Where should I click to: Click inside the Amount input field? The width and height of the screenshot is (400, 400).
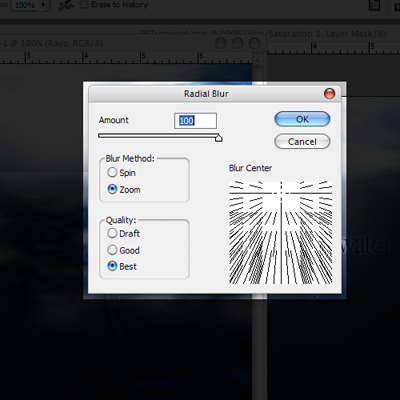tap(195, 121)
